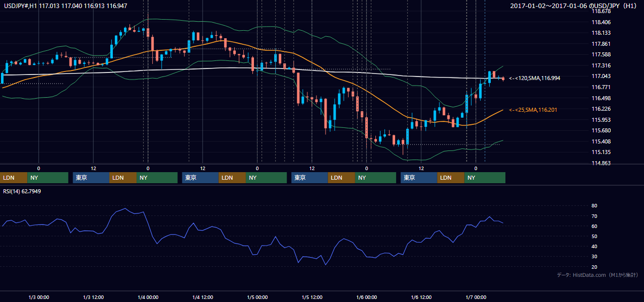This screenshot has width=644, height=302.
Task: Click the 1/3 12:00 time axis label
Action: [93, 297]
